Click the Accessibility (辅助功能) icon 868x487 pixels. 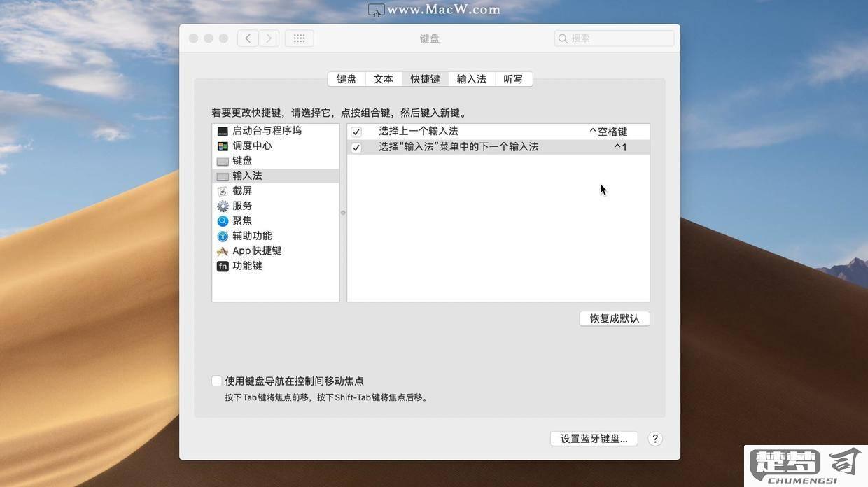pyautogui.click(x=223, y=236)
